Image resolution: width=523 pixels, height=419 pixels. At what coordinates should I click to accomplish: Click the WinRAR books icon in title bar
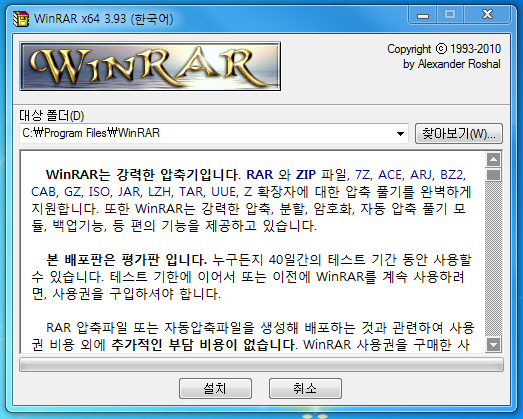[x=21, y=19]
